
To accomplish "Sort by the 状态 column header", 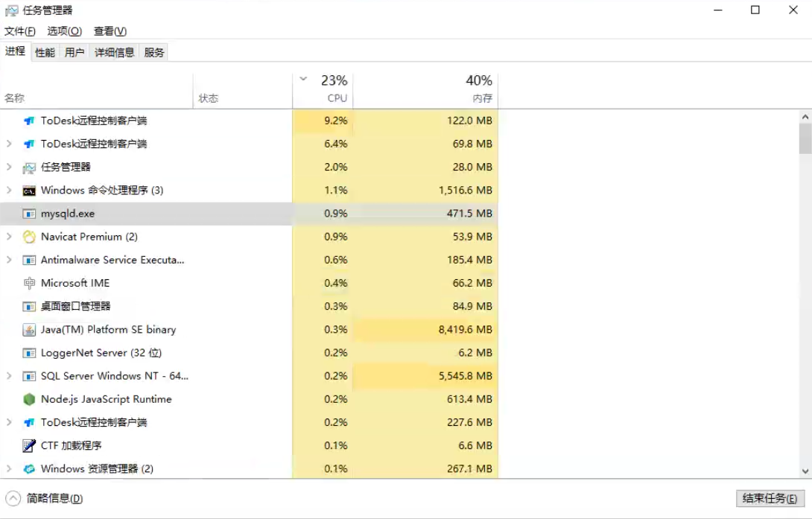I will tap(242, 91).
